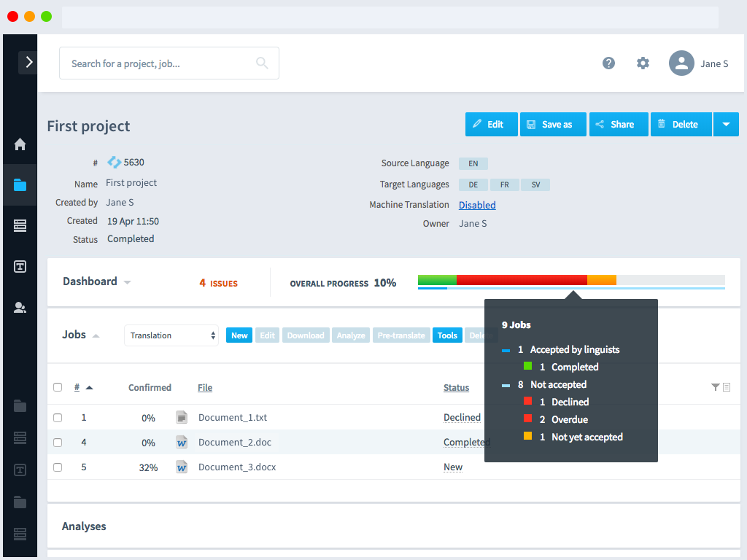Click the user avatar icon
The width and height of the screenshot is (747, 560).
coord(681,63)
